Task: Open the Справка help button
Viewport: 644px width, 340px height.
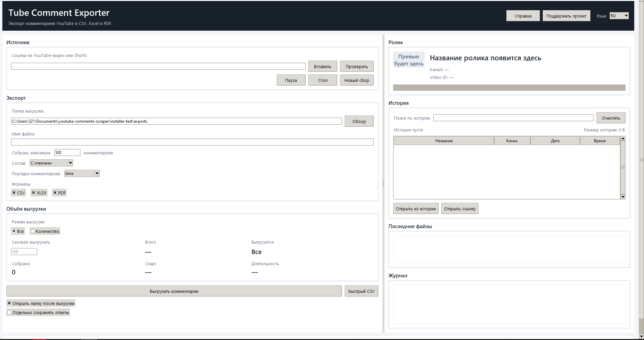Action: point(523,16)
